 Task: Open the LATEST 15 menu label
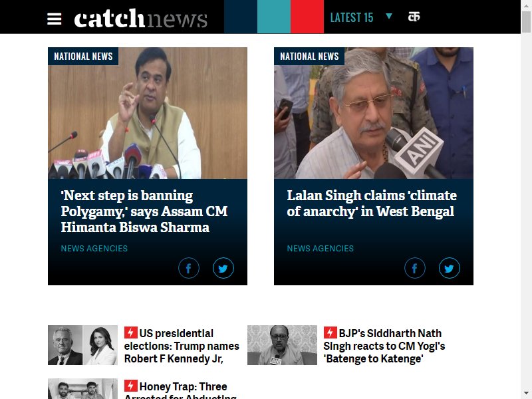pyautogui.click(x=352, y=18)
